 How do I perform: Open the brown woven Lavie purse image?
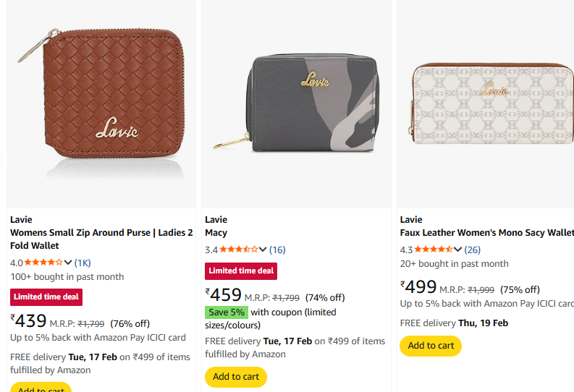click(x=101, y=103)
